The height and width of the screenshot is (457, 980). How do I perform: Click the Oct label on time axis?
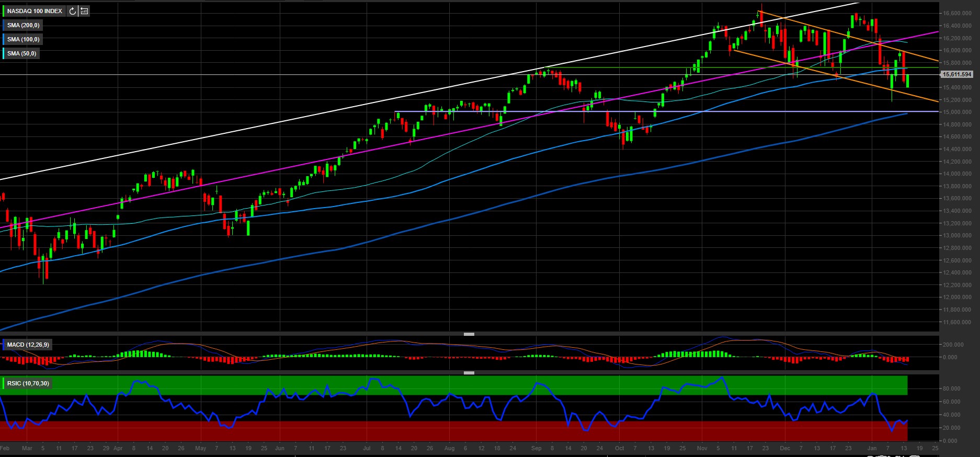pos(619,448)
